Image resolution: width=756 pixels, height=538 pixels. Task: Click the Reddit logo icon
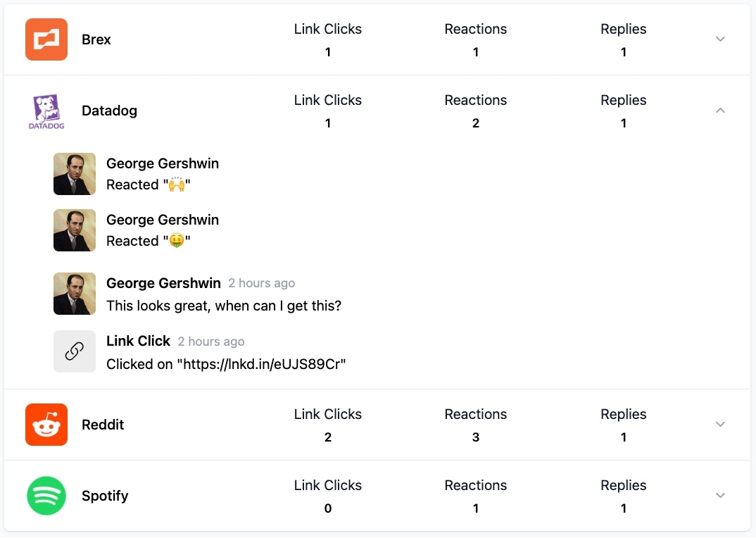tap(46, 425)
